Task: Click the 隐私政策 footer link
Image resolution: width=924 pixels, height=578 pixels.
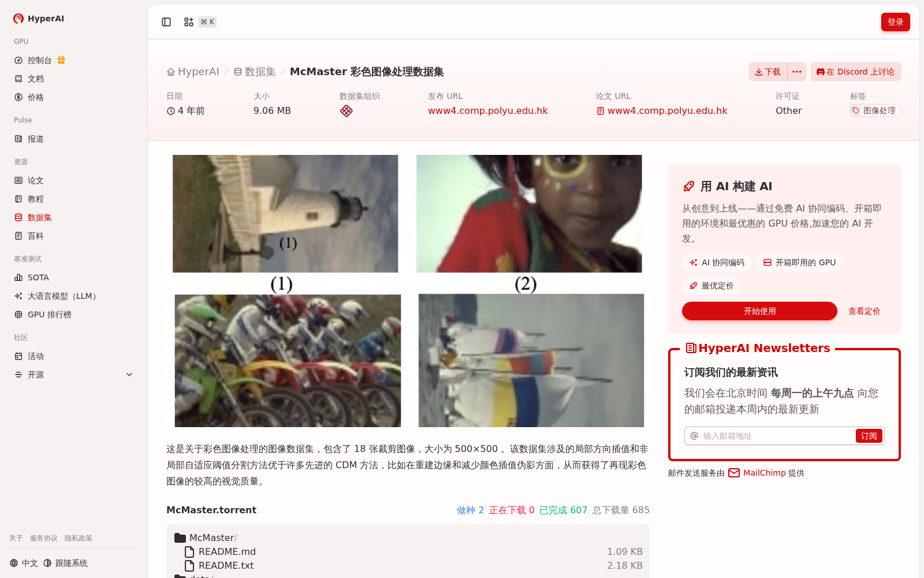Action: (79, 538)
